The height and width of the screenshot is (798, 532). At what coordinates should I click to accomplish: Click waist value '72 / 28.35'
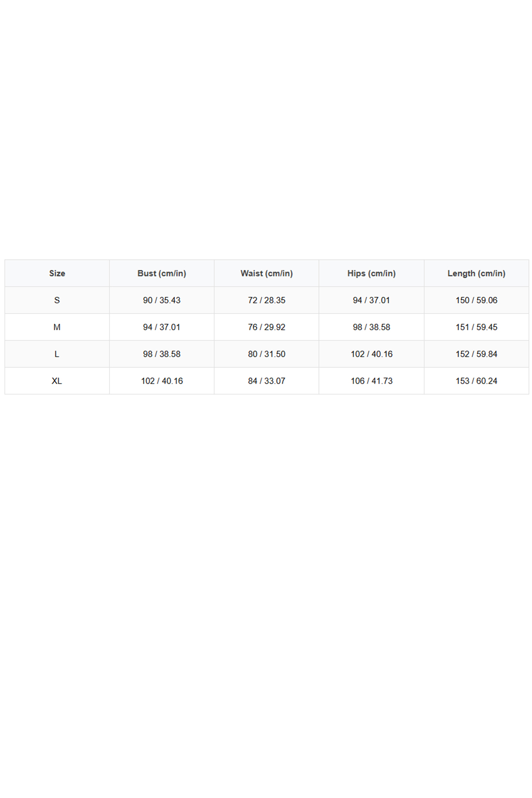point(266,300)
